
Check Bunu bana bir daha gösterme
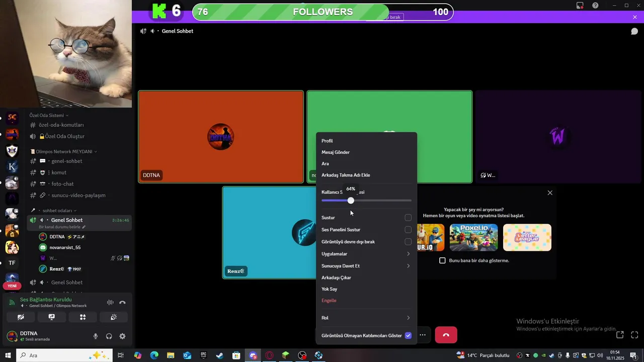tap(442, 260)
